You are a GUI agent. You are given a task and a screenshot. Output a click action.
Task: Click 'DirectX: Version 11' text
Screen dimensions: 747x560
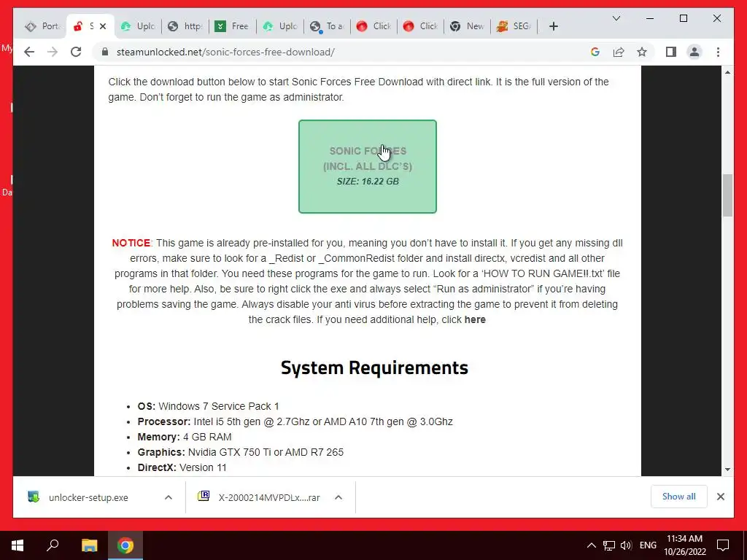coord(182,467)
